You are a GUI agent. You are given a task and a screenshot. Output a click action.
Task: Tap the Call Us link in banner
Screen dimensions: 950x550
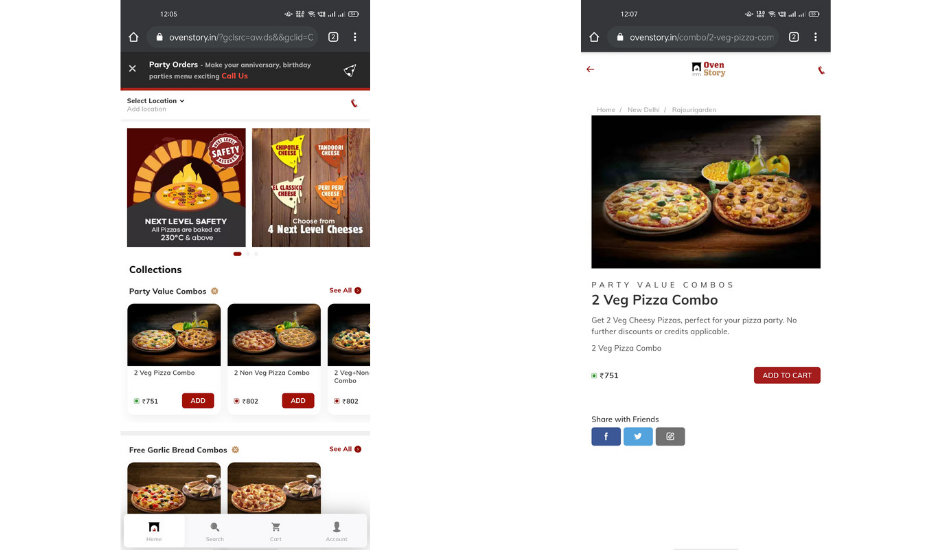234,76
